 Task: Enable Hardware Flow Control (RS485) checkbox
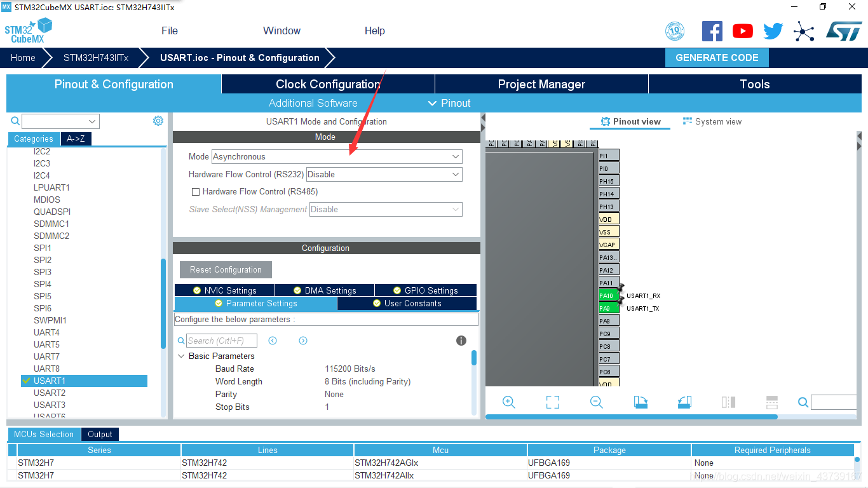196,191
